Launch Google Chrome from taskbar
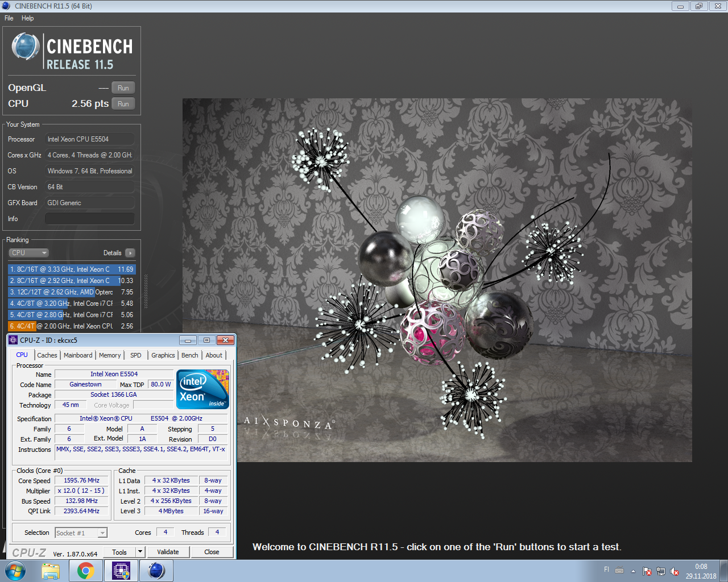This screenshot has height=582, width=728. pyautogui.click(x=86, y=571)
